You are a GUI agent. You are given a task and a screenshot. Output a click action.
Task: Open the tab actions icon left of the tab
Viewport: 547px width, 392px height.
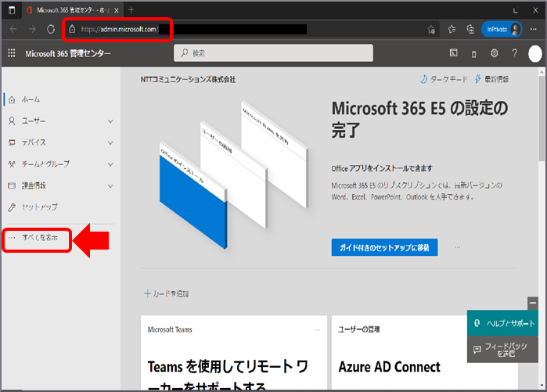point(12,10)
